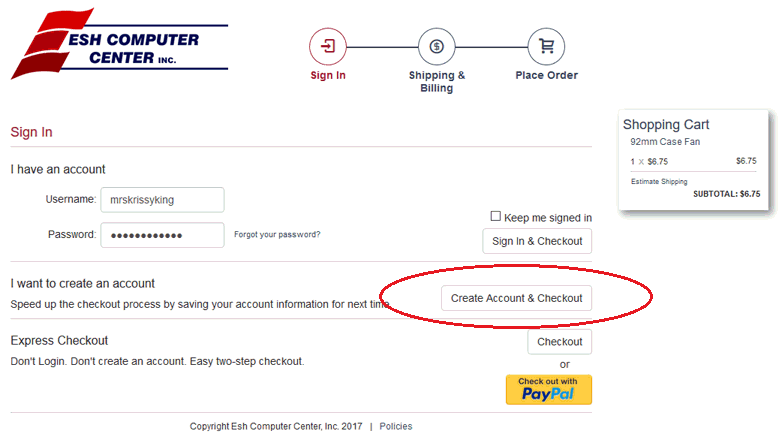Click the Shipping & Billing dollar icon
Screen dimensions: 779x443
(x=436, y=46)
